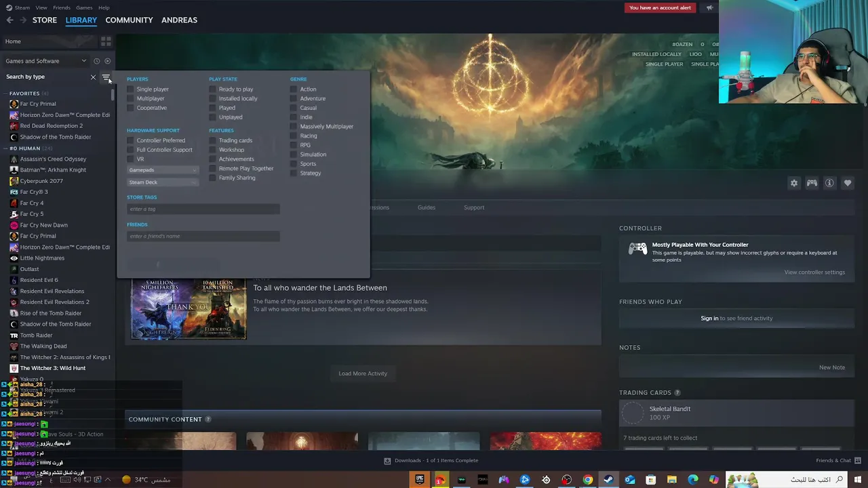Open the Steam Deck dropdown
Screen dimensions: 868x488
163,182
